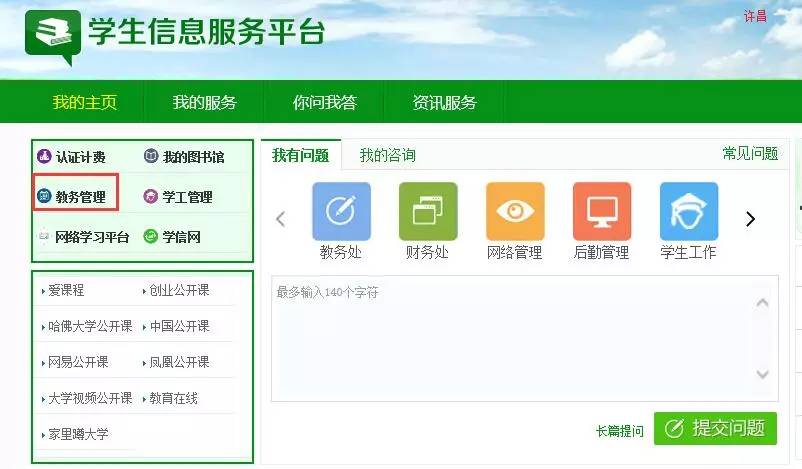
Task: Select the 网络管理 eye icon
Action: (x=515, y=211)
